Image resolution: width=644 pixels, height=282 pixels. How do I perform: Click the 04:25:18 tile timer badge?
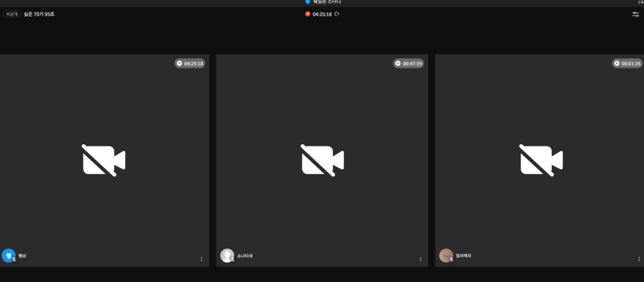(x=189, y=63)
